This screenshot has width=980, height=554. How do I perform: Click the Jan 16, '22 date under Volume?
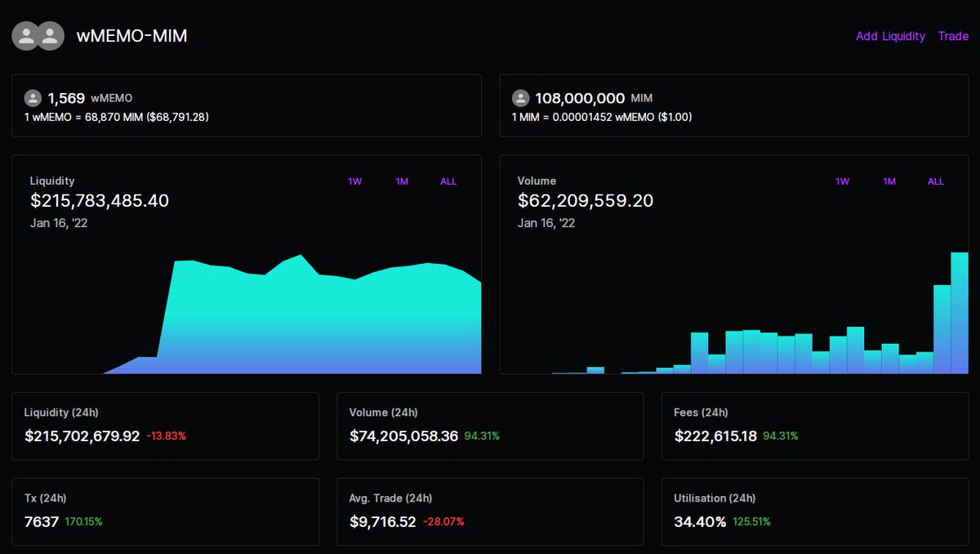546,222
